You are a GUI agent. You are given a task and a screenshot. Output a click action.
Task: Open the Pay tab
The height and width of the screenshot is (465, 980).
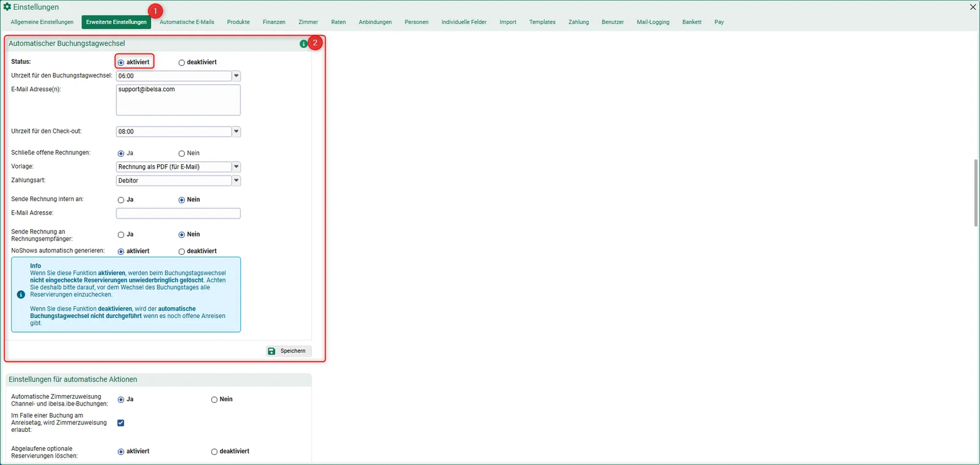(x=719, y=22)
